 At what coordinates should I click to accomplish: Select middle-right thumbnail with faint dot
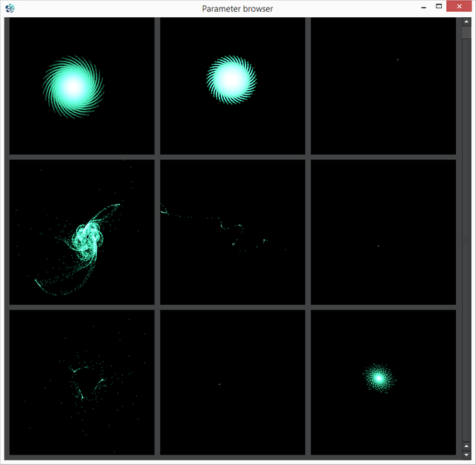point(383,232)
